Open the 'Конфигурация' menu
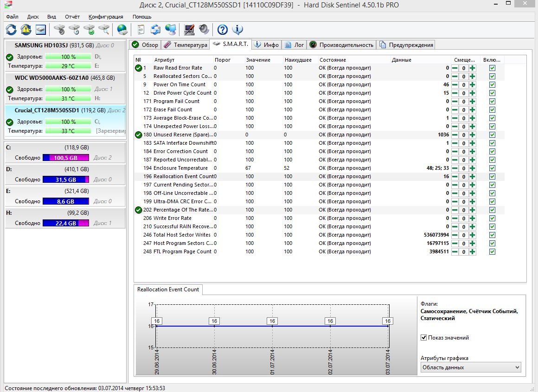 point(106,17)
